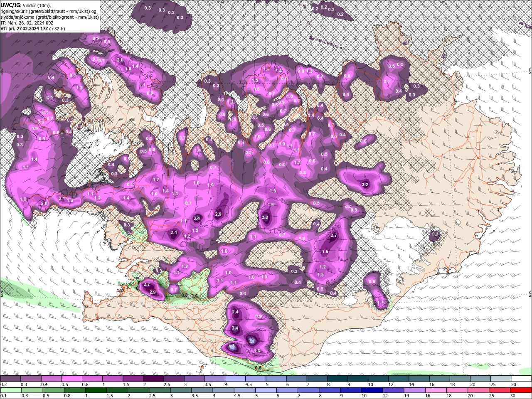The height and width of the screenshot is (399, 532).
Task: Click the "30" label under the lower legend row
Action: point(513,396)
